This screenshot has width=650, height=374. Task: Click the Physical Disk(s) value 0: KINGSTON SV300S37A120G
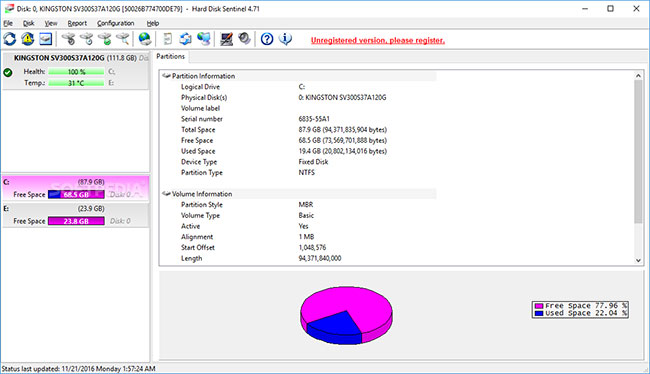pyautogui.click(x=342, y=97)
